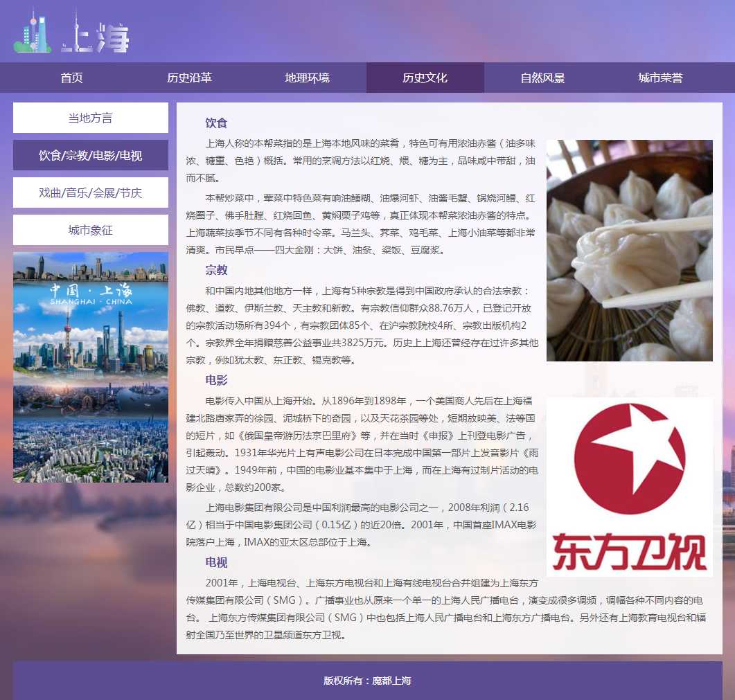Click the 饮食 section heading

pos(216,123)
